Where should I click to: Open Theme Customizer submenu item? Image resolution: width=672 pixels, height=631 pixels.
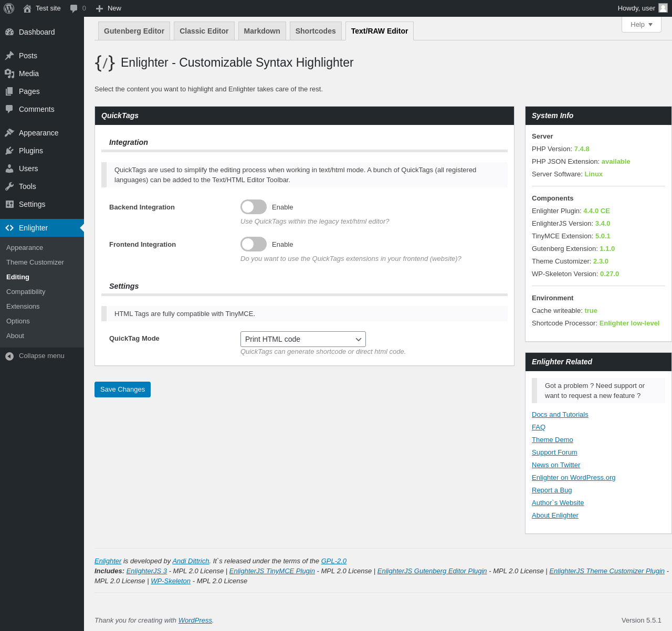[35, 262]
